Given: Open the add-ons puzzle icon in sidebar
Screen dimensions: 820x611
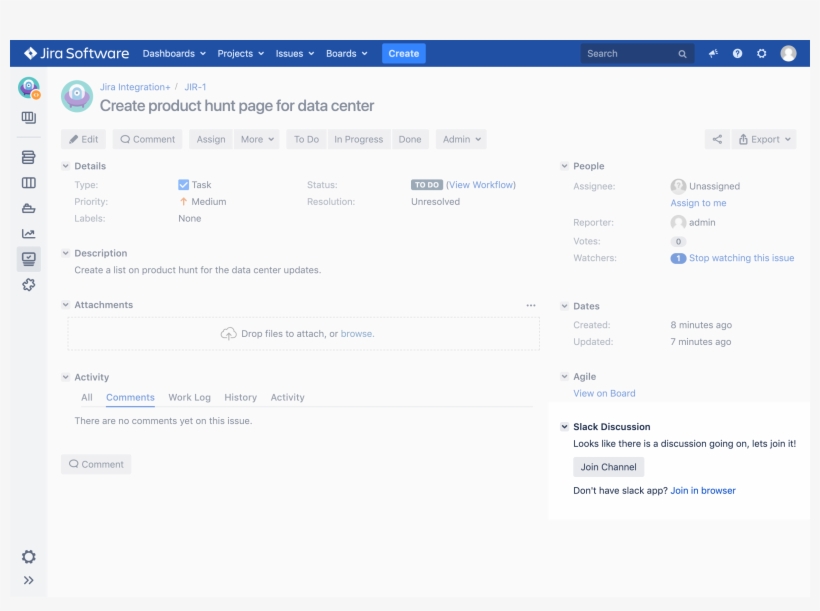Looking at the screenshot, I should pos(29,285).
